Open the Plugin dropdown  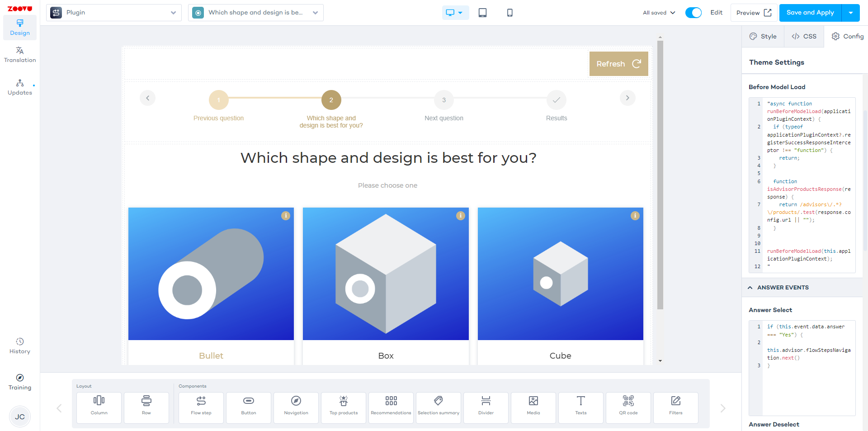point(114,13)
